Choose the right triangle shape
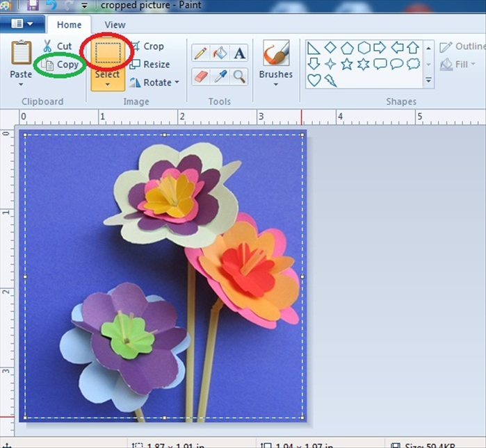Image resolution: width=486 pixels, height=448 pixels. click(x=314, y=49)
